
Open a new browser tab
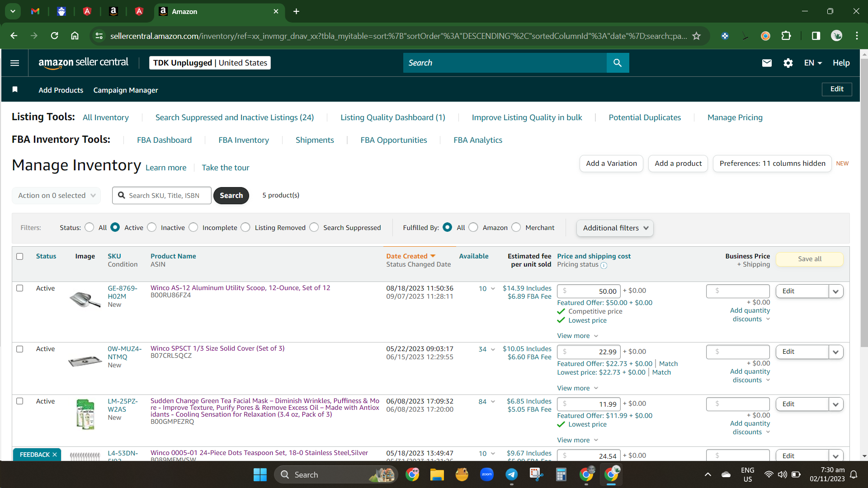pos(296,11)
